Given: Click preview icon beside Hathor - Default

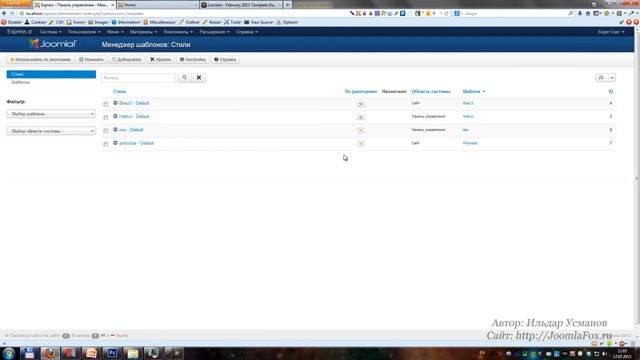Looking at the screenshot, I should click(115, 116).
